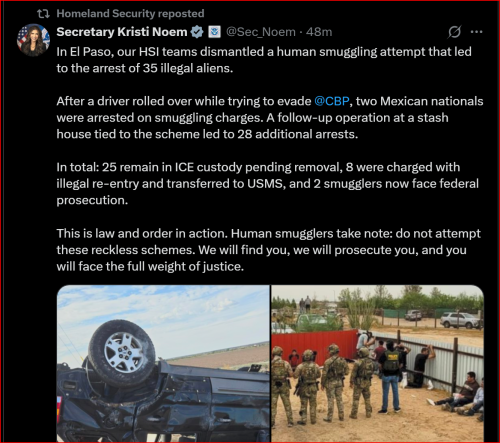
Task: Click the blue verified checkmark badge
Action: (x=197, y=32)
